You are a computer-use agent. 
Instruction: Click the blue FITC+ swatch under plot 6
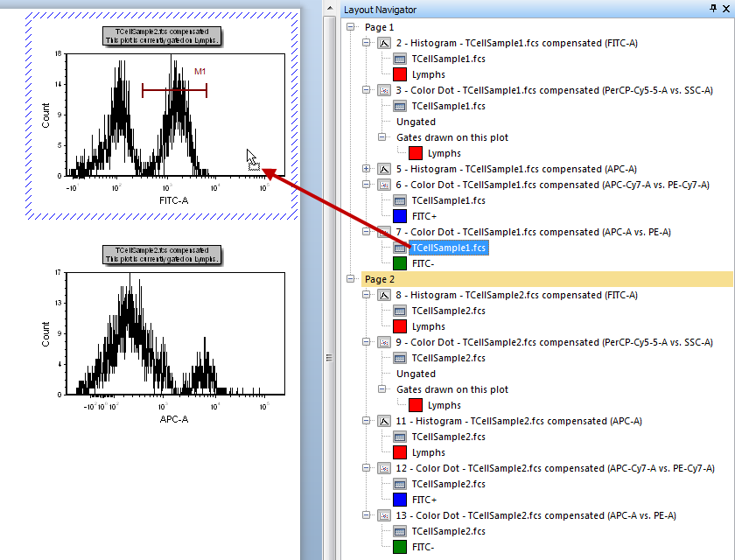[400, 216]
